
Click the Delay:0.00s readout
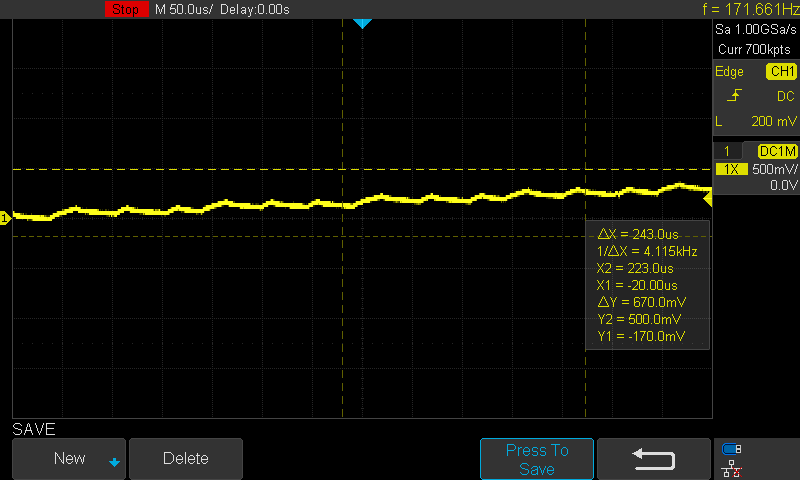coord(255,9)
